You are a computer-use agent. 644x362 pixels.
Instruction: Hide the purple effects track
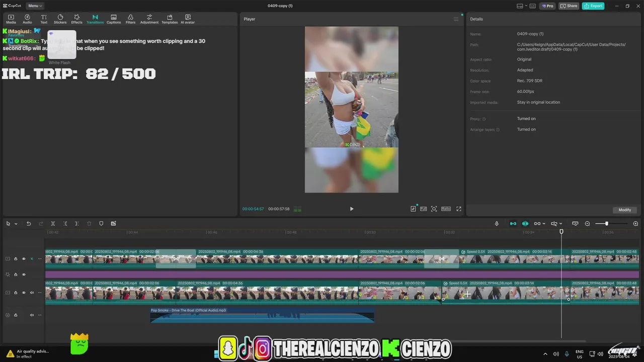point(24,275)
